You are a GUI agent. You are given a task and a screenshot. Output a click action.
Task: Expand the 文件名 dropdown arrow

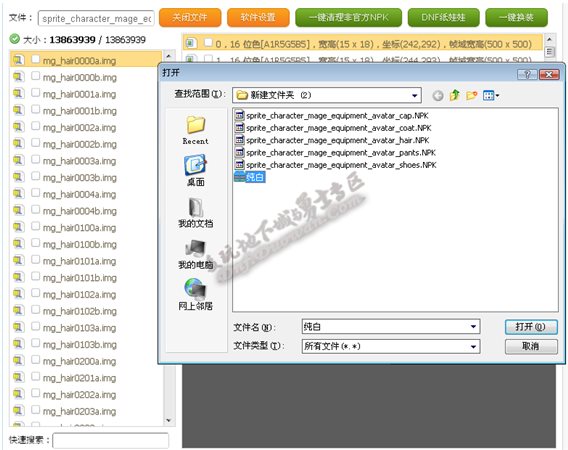[473, 327]
